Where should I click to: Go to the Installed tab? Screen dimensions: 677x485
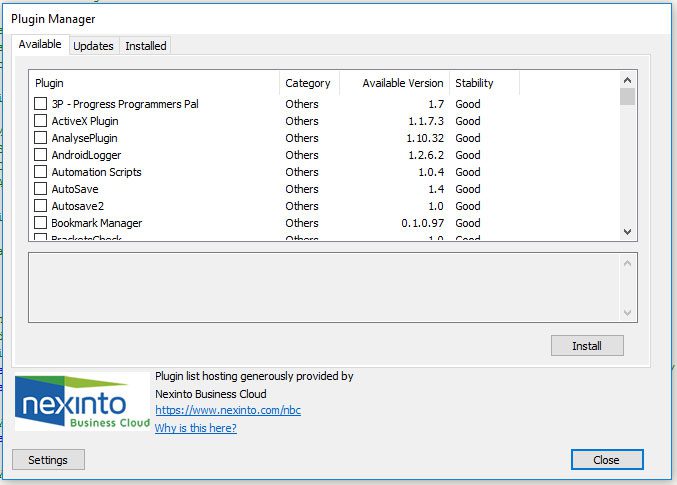pyautogui.click(x=146, y=46)
